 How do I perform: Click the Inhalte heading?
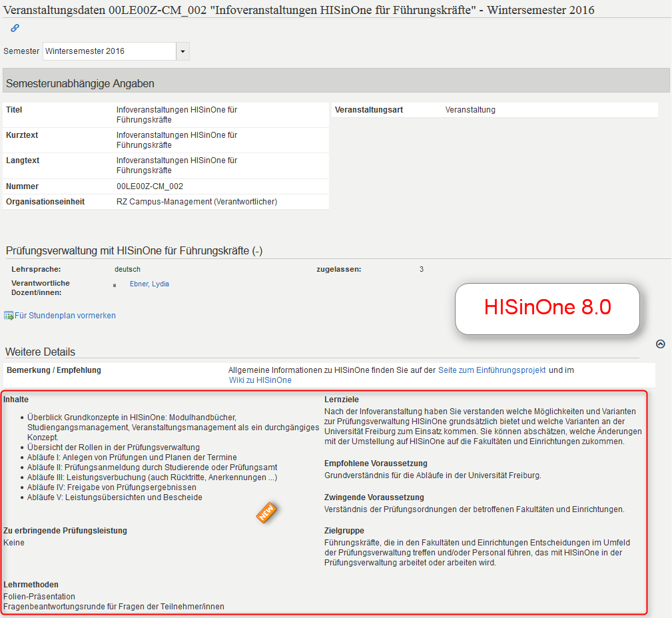(x=16, y=400)
